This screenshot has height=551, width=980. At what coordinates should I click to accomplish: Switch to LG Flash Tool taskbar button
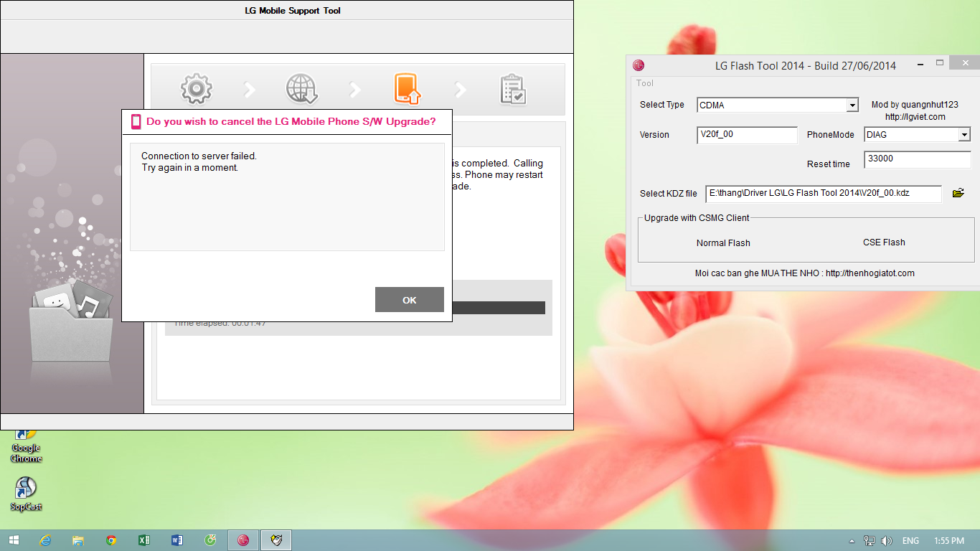point(243,540)
